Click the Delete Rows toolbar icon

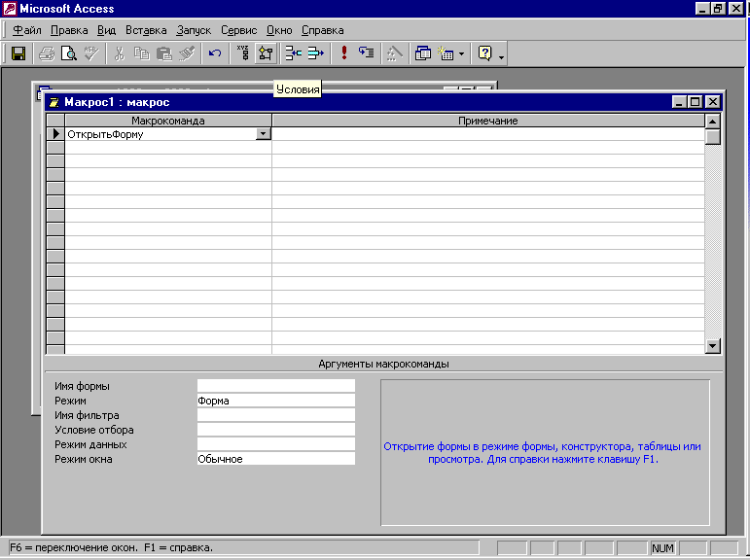tap(316, 53)
